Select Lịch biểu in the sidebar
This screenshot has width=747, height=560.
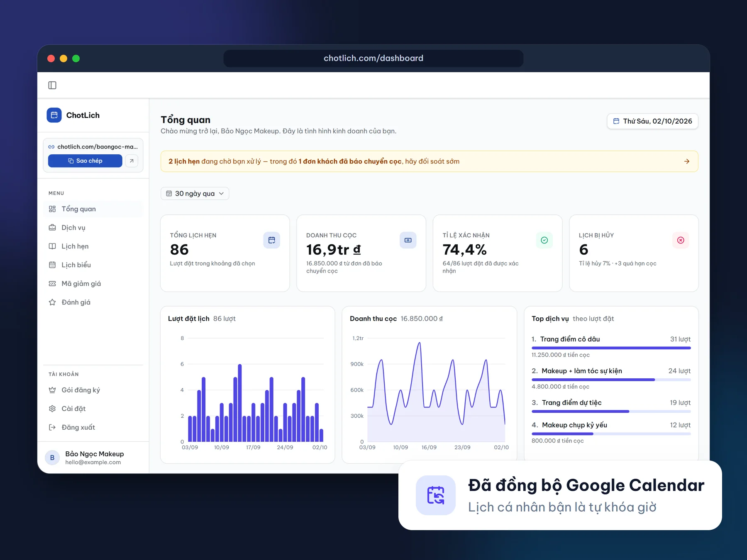tap(93, 265)
